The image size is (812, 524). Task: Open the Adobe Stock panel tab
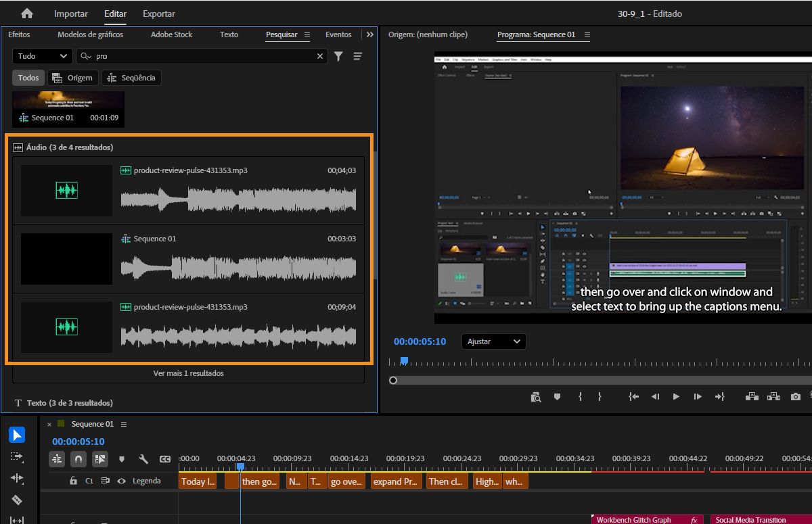[x=171, y=34]
